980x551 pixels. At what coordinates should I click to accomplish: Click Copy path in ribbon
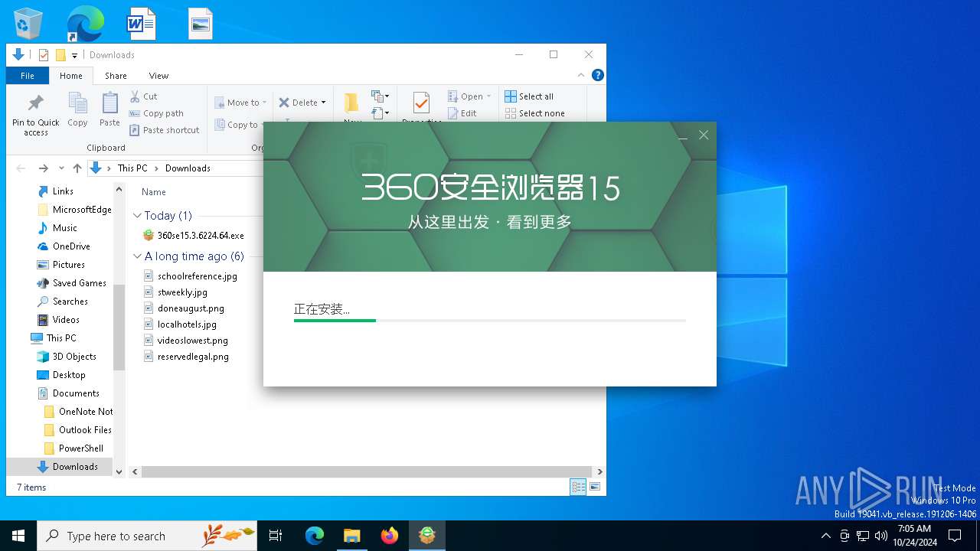click(156, 113)
